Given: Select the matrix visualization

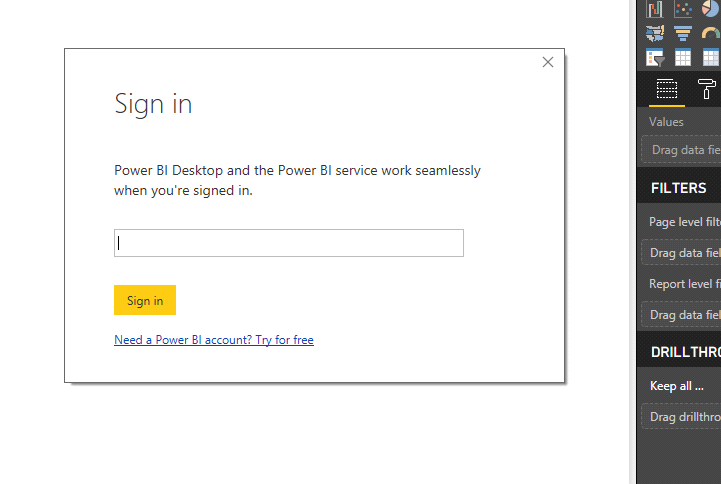Looking at the screenshot, I should coord(711,58).
